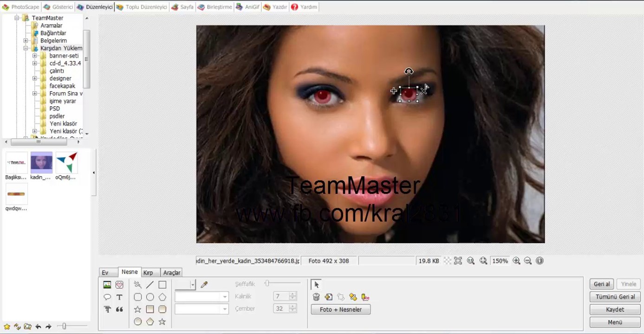Select the straight line tool

point(150,285)
